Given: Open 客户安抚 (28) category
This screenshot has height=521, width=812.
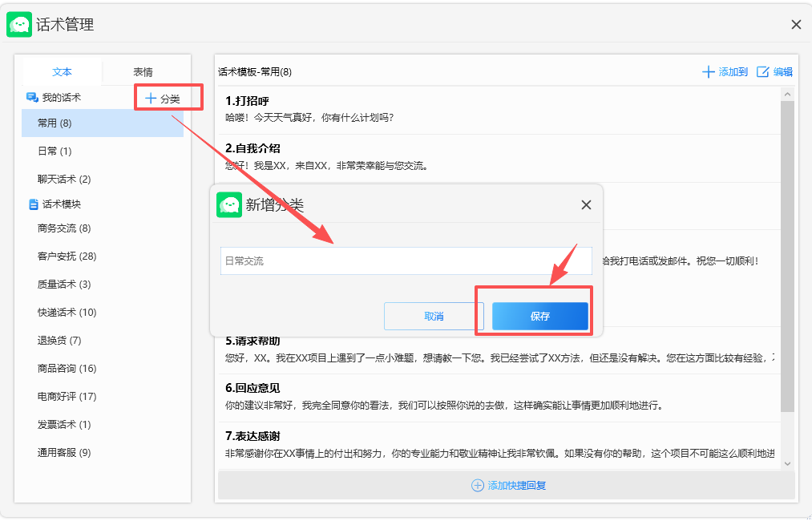Looking at the screenshot, I should pos(67,256).
